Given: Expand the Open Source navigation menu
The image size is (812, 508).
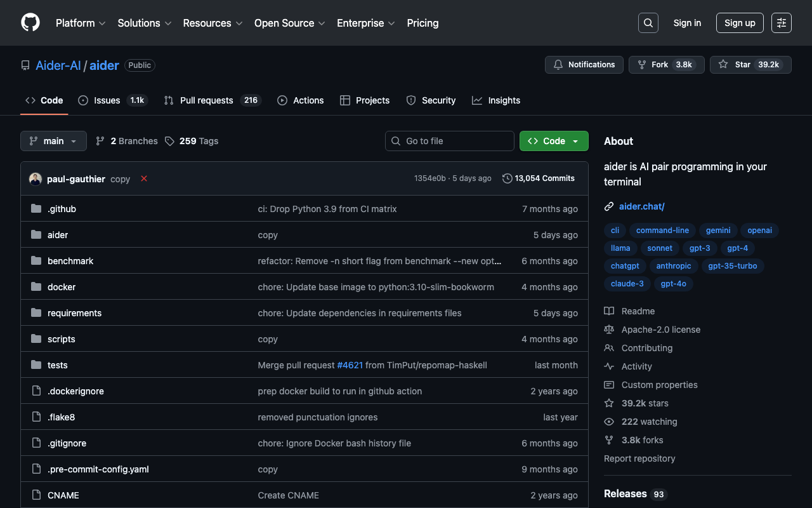Looking at the screenshot, I should tap(289, 23).
